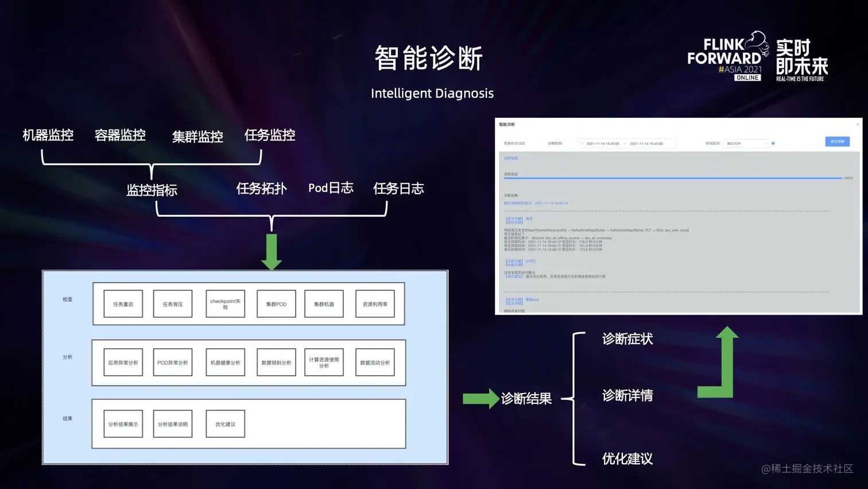
Task: Click the POD异常分析 box
Action: [x=173, y=363]
